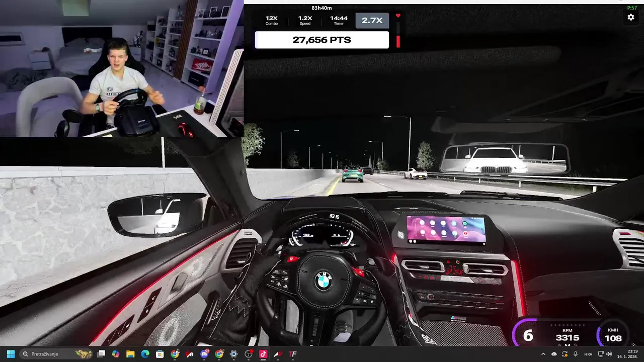Switch HRV keyboard language indicator

click(x=588, y=354)
